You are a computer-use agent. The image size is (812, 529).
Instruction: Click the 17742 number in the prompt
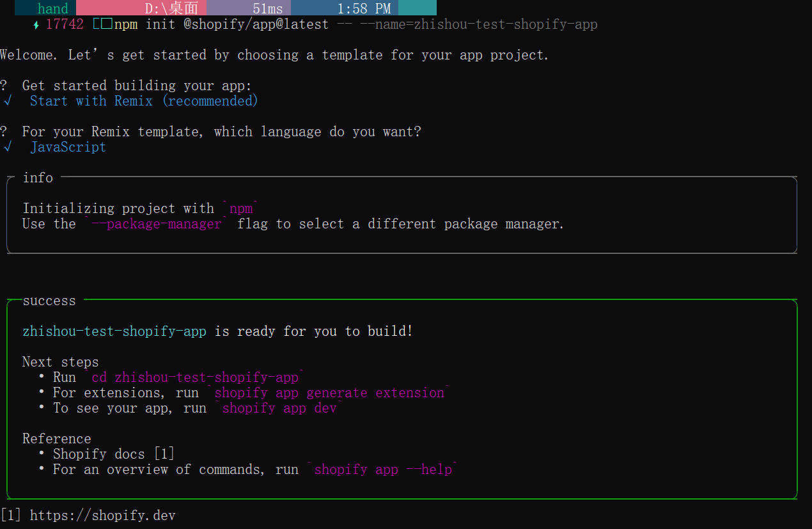click(65, 25)
